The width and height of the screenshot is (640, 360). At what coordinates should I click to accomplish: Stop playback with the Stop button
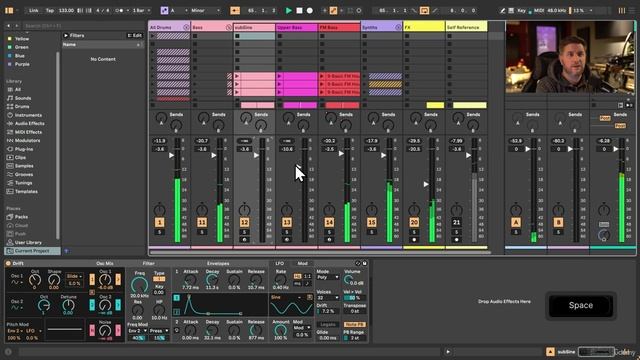coord(299,10)
